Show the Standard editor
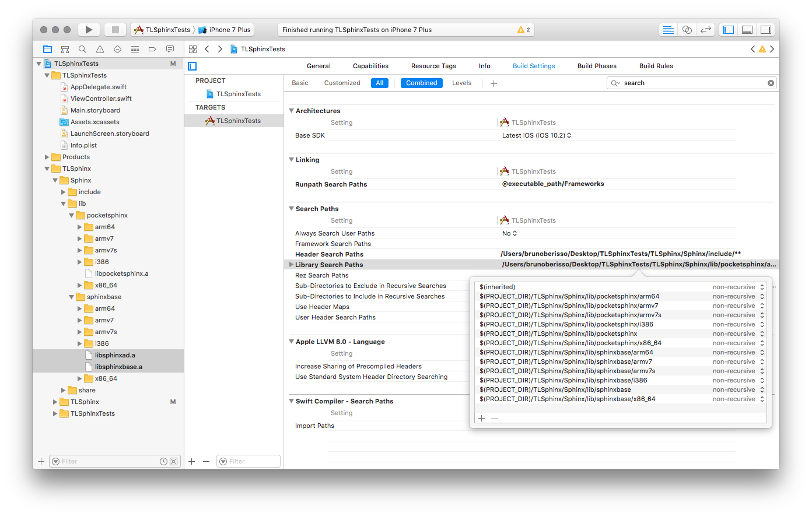 [x=668, y=30]
